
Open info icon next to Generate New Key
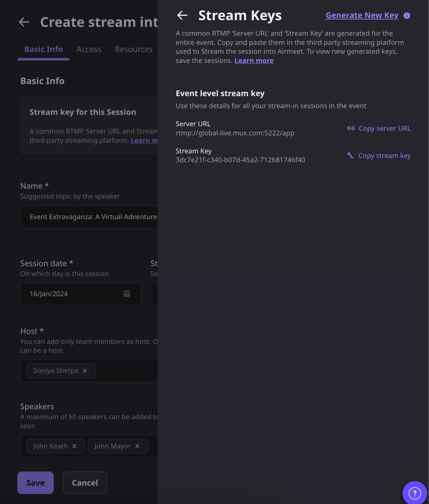pyautogui.click(x=407, y=16)
